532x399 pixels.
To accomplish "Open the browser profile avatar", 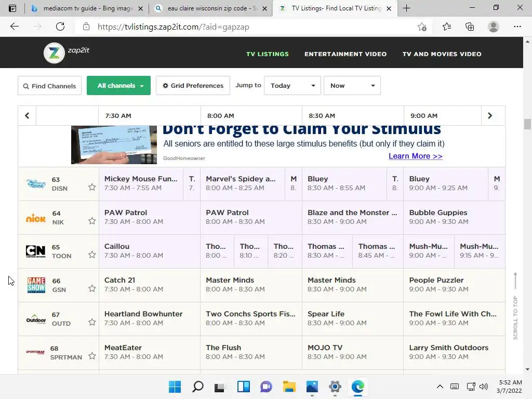I will [494, 26].
